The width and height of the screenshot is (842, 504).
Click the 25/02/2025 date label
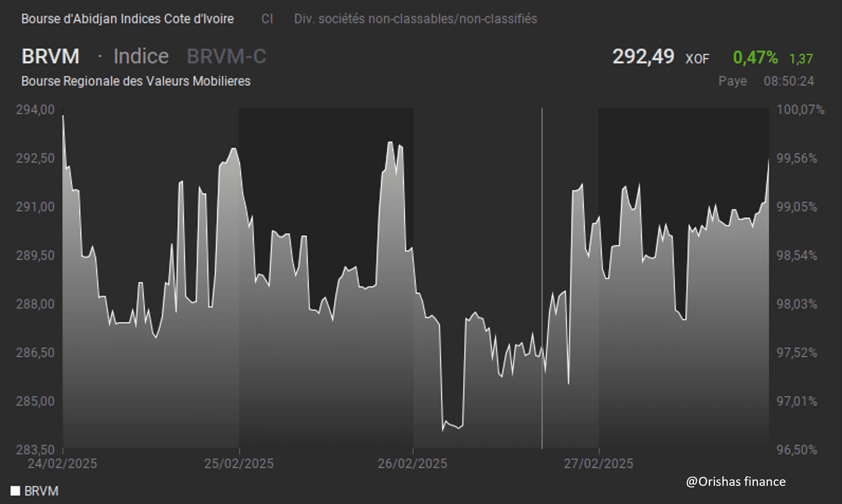(239, 464)
